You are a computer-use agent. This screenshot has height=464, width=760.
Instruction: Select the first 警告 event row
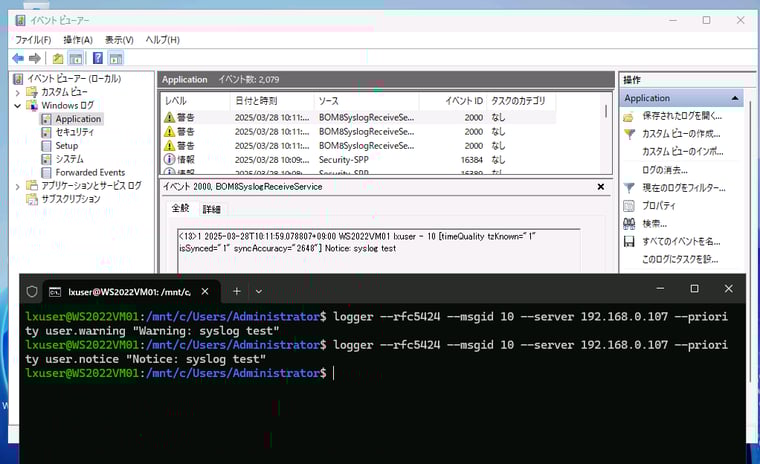point(359,117)
